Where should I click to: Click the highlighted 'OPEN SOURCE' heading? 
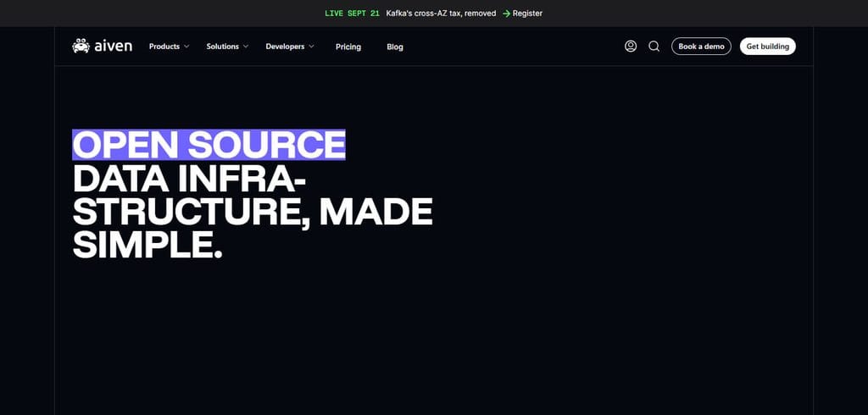pyautogui.click(x=209, y=145)
